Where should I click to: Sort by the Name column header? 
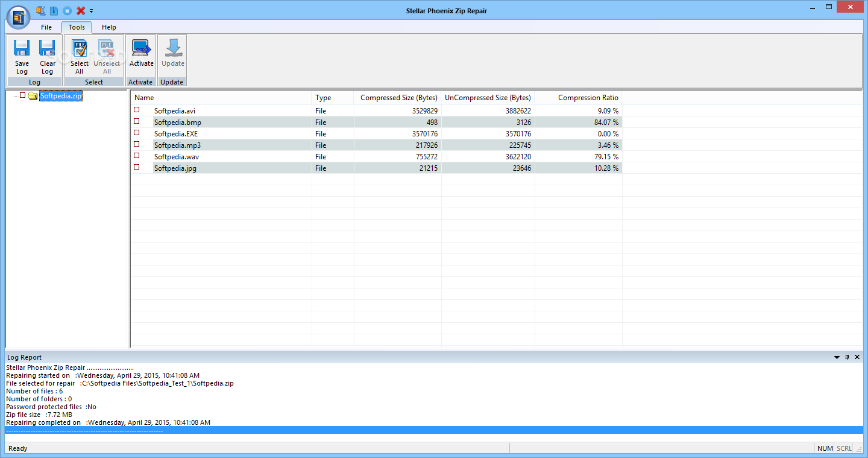pyautogui.click(x=221, y=98)
